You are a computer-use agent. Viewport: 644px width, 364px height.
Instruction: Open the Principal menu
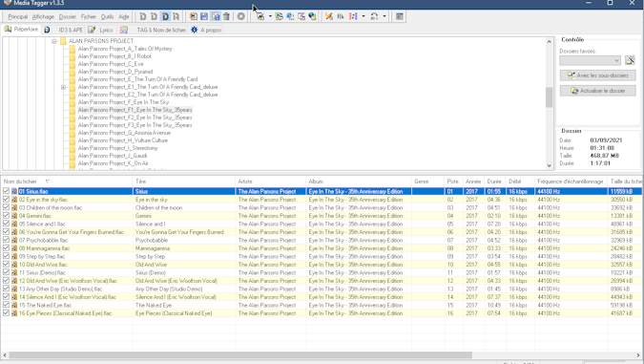pos(18,17)
